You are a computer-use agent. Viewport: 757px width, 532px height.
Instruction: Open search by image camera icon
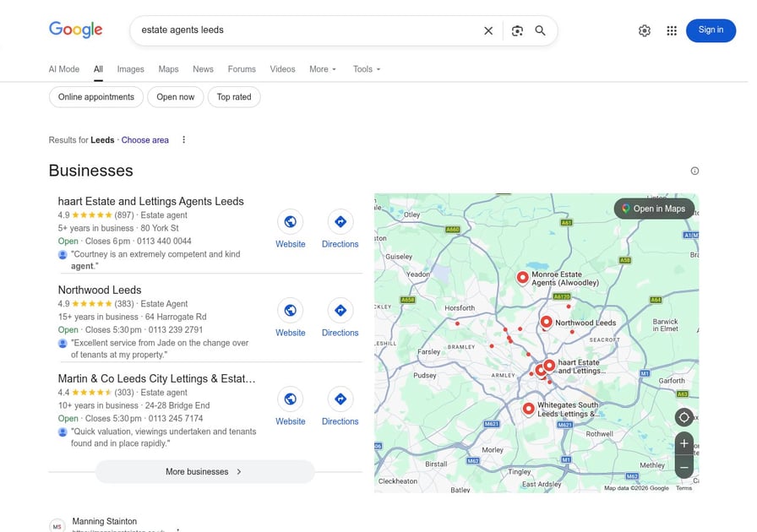(517, 31)
